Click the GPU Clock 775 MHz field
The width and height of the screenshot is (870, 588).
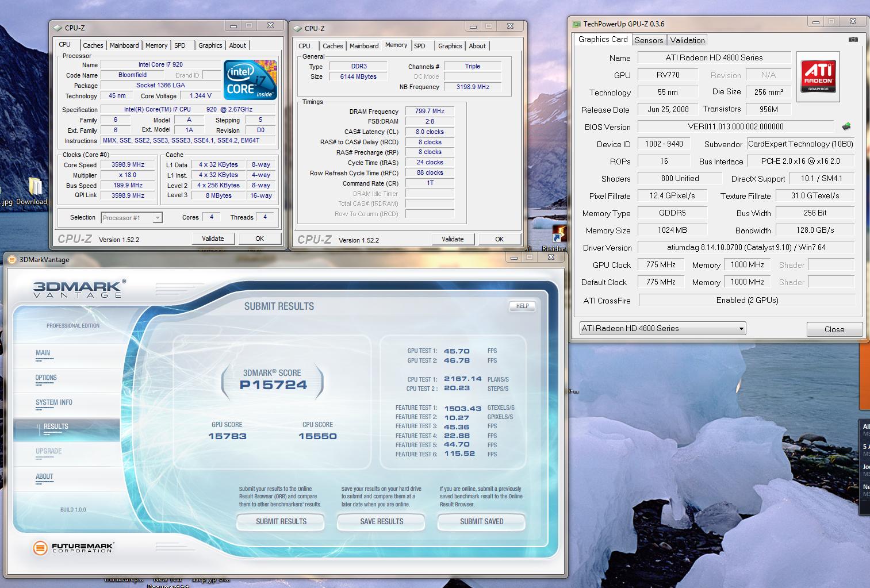(x=661, y=264)
